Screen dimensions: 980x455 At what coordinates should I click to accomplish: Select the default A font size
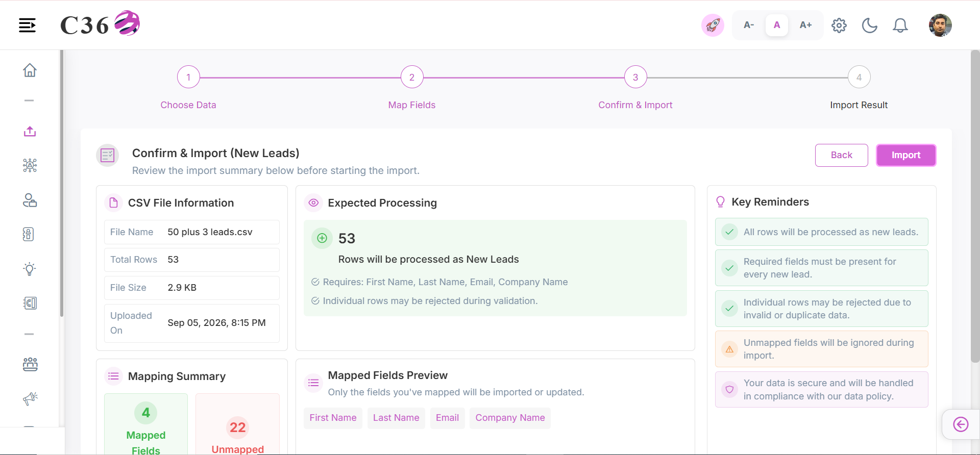(777, 25)
